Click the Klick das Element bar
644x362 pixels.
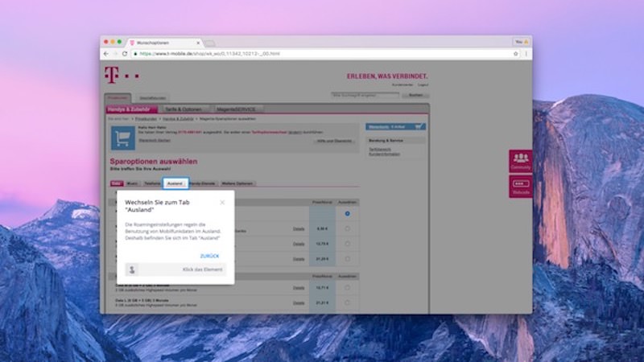coord(175,269)
